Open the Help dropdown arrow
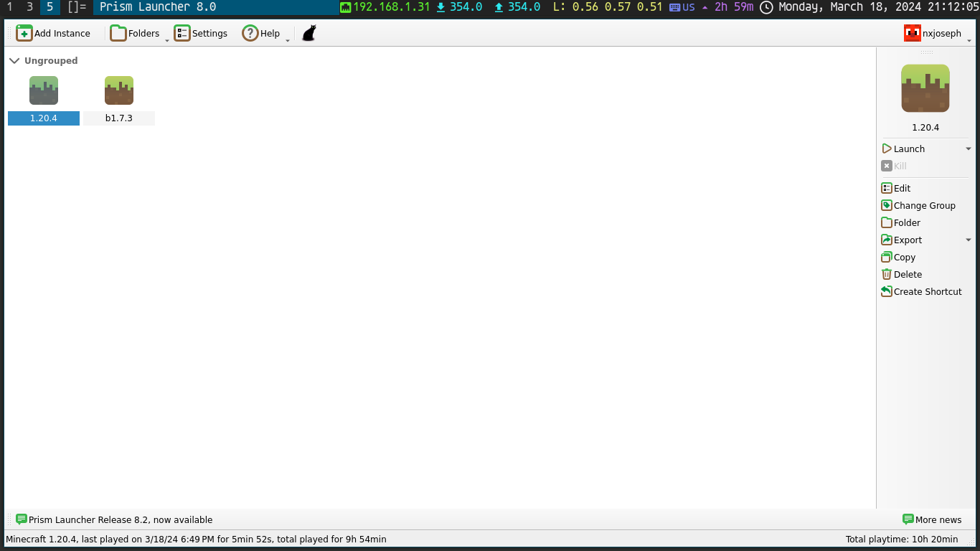This screenshot has height=551, width=980. click(288, 40)
